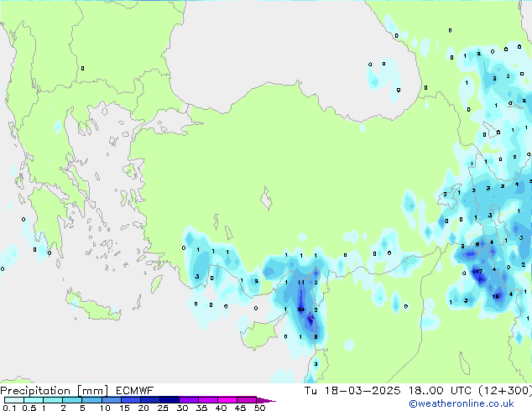
Task: Click the 30–35 mm purple legend swatch
Action: tap(189, 400)
